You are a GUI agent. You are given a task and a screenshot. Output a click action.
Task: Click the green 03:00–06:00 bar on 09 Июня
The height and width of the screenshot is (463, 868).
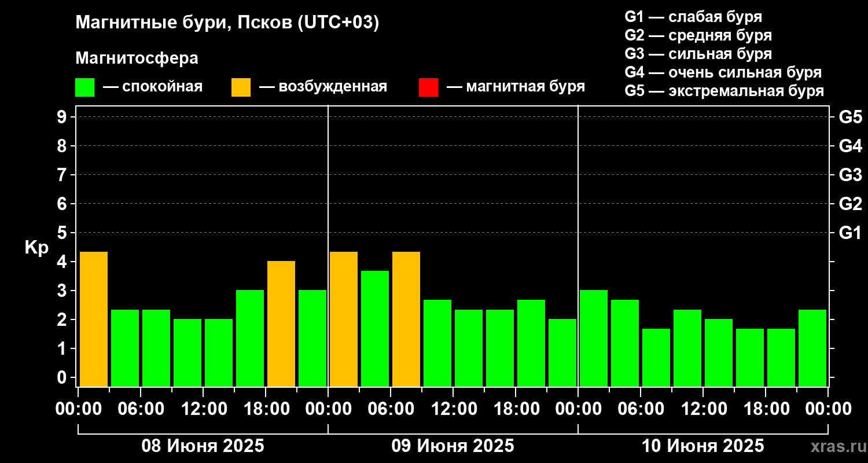click(x=375, y=329)
